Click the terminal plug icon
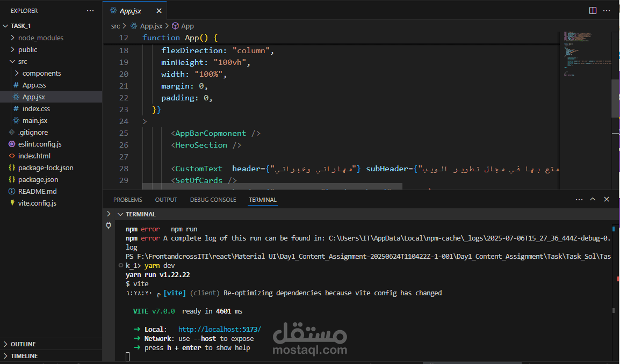This screenshot has height=364, width=620. (x=109, y=225)
